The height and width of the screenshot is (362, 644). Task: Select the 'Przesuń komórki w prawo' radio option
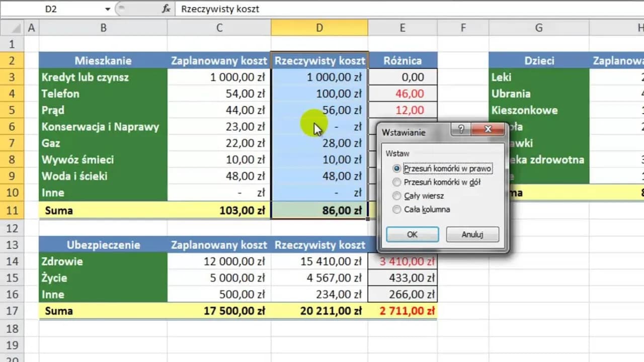(x=397, y=169)
